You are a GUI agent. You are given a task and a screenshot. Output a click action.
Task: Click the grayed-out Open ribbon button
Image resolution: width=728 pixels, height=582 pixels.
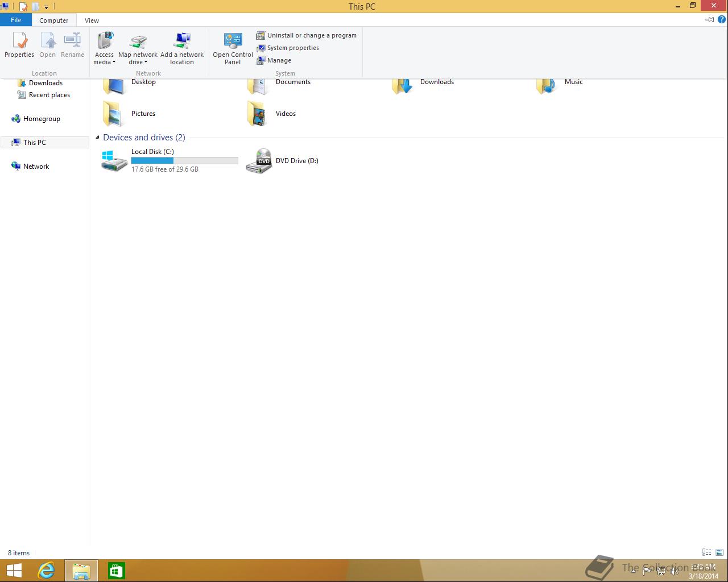[x=48, y=45]
